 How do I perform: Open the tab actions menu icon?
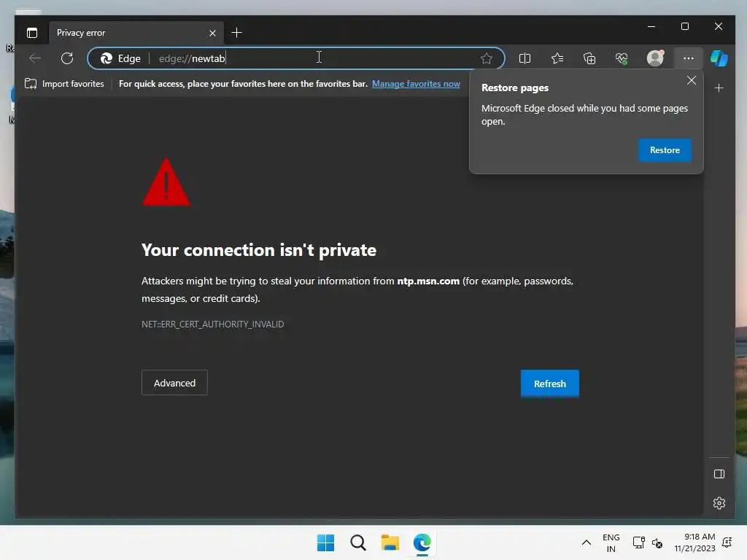(x=32, y=33)
